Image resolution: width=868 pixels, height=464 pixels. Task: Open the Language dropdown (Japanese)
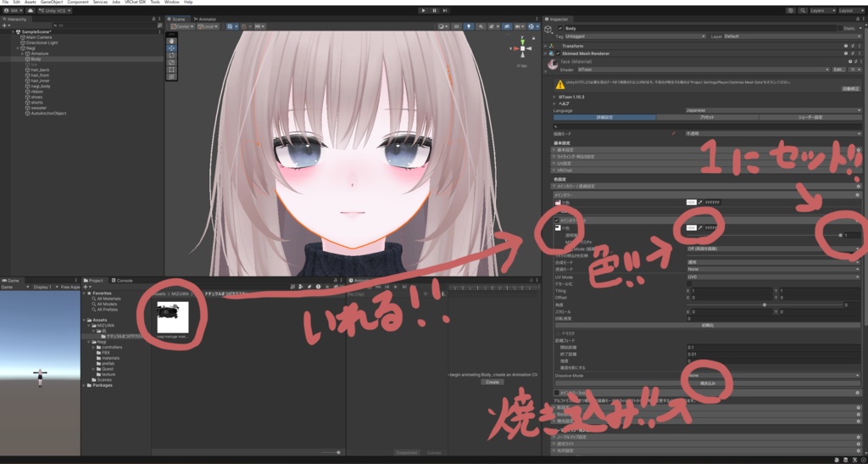point(773,110)
